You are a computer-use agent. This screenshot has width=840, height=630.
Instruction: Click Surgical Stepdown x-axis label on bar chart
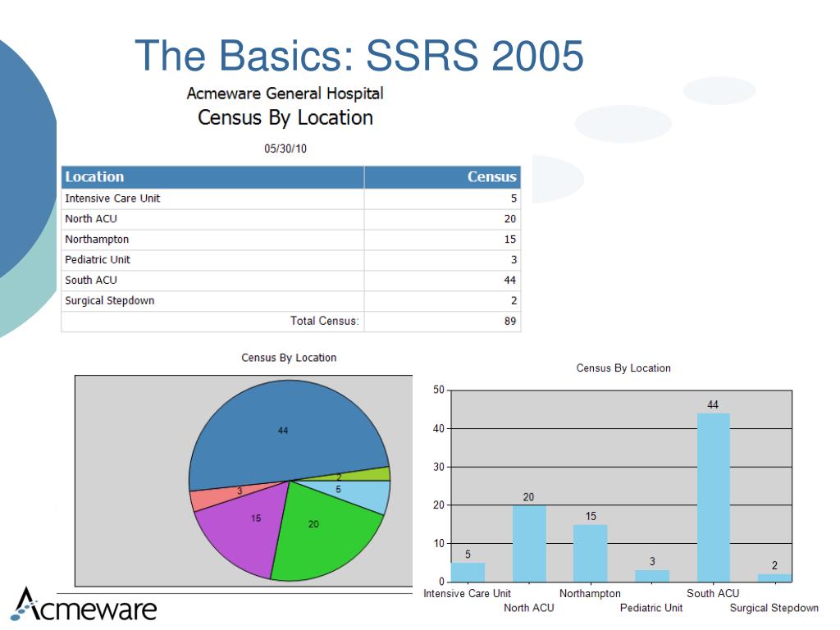coord(774,608)
